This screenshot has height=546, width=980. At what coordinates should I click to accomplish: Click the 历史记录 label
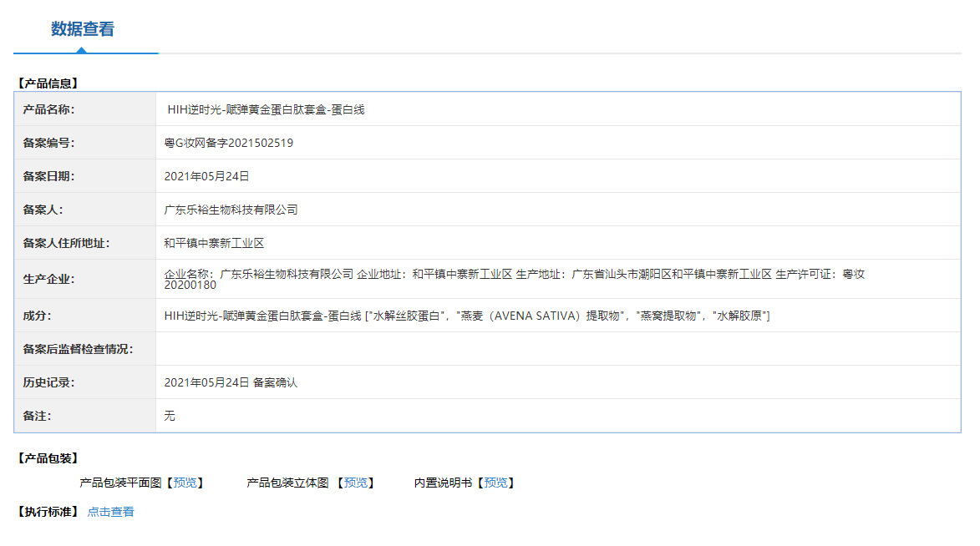click(48, 382)
